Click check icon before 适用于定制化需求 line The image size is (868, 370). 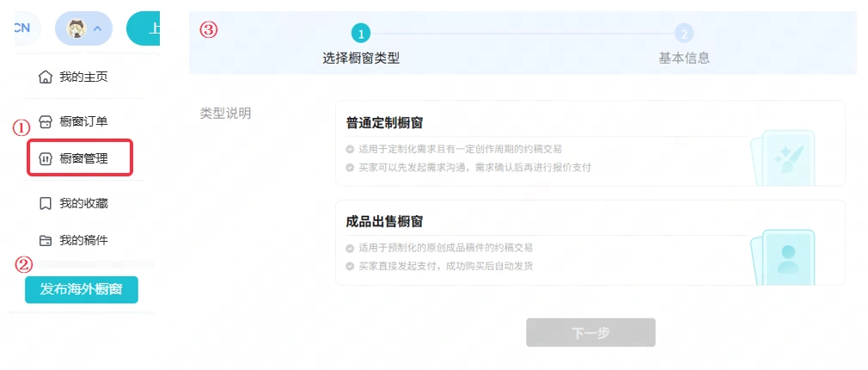350,149
